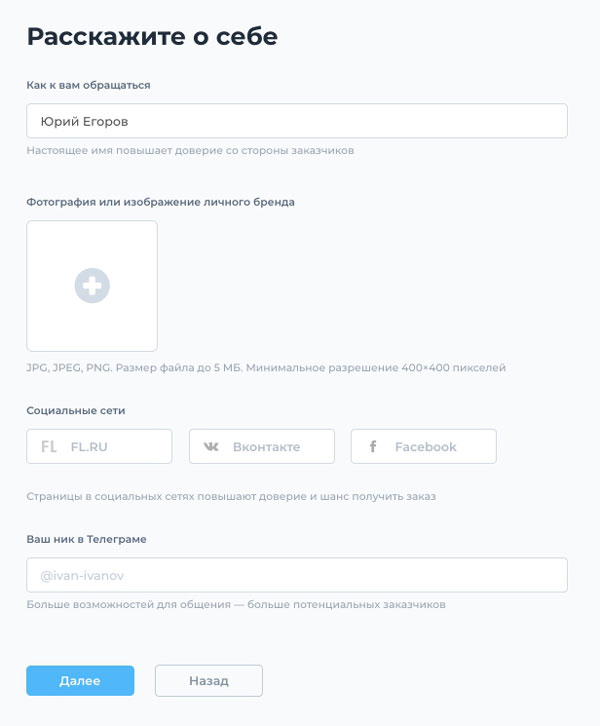Click the Больше возможностей для общения hint
Viewport: 600px width, 726px height.
point(236,605)
